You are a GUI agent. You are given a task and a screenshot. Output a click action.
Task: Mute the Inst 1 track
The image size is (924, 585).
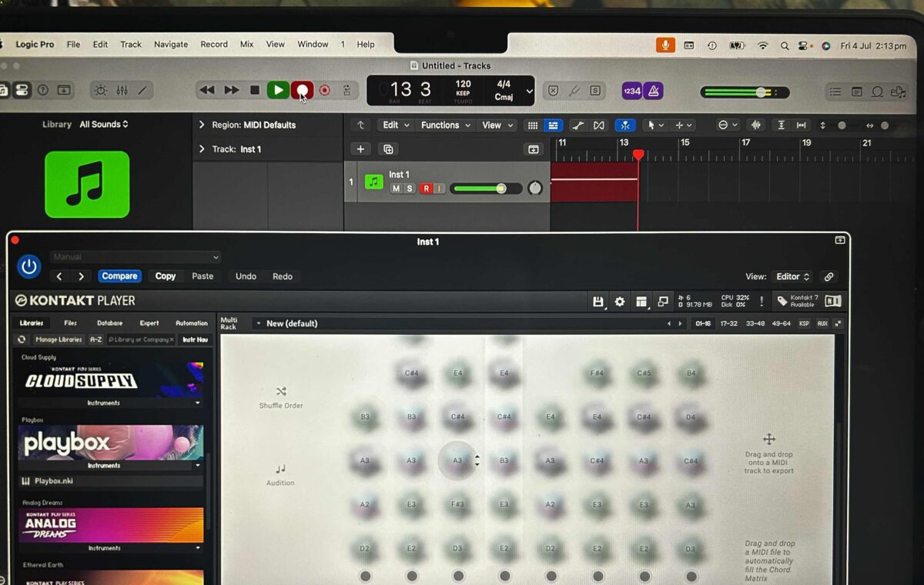coord(396,189)
